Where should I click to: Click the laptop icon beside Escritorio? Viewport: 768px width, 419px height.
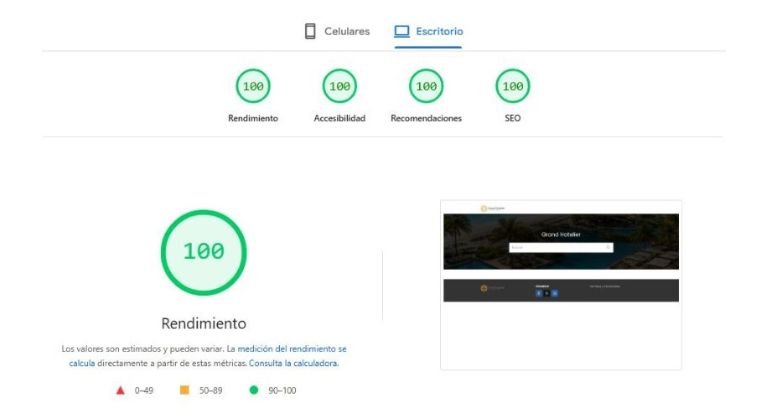[402, 31]
